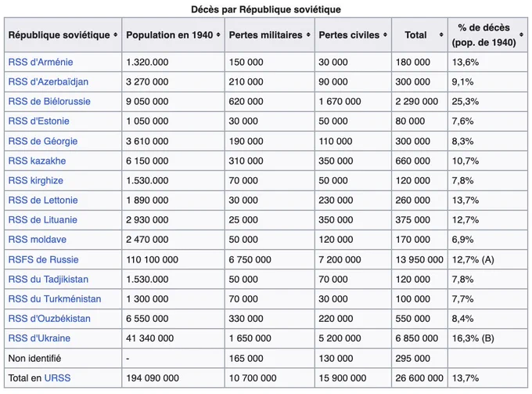Go to RSS d'Estonie page
The width and height of the screenshot is (532, 394).
[x=38, y=121]
